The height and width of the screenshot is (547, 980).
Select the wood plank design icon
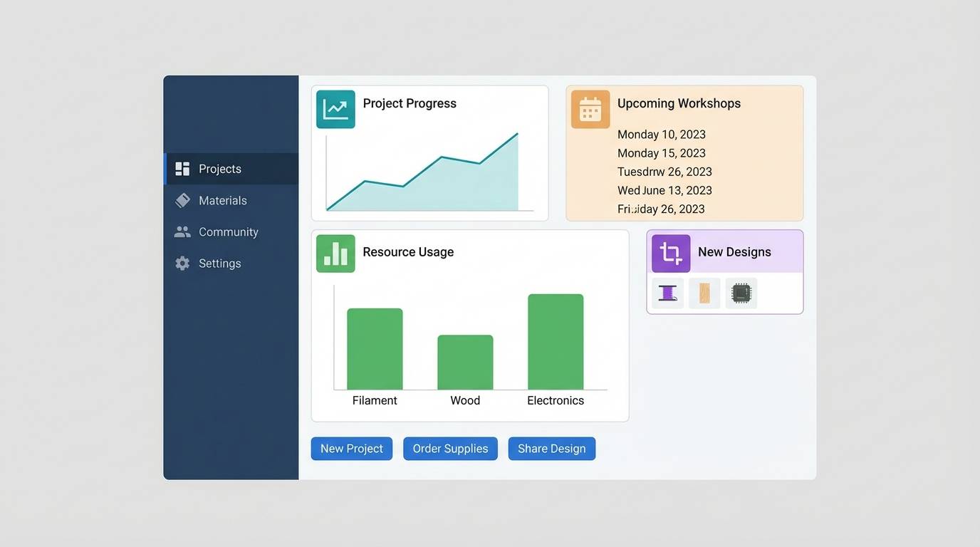pyautogui.click(x=704, y=293)
